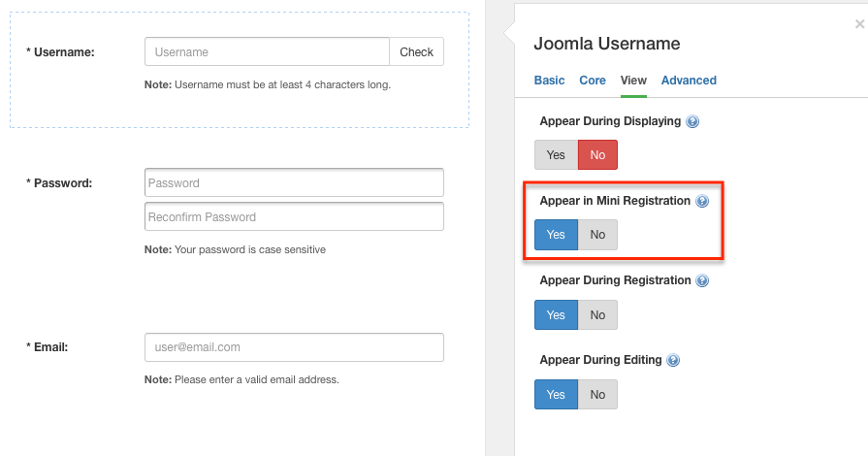
Task: Set Appear During Editing to Yes
Action: coord(556,395)
